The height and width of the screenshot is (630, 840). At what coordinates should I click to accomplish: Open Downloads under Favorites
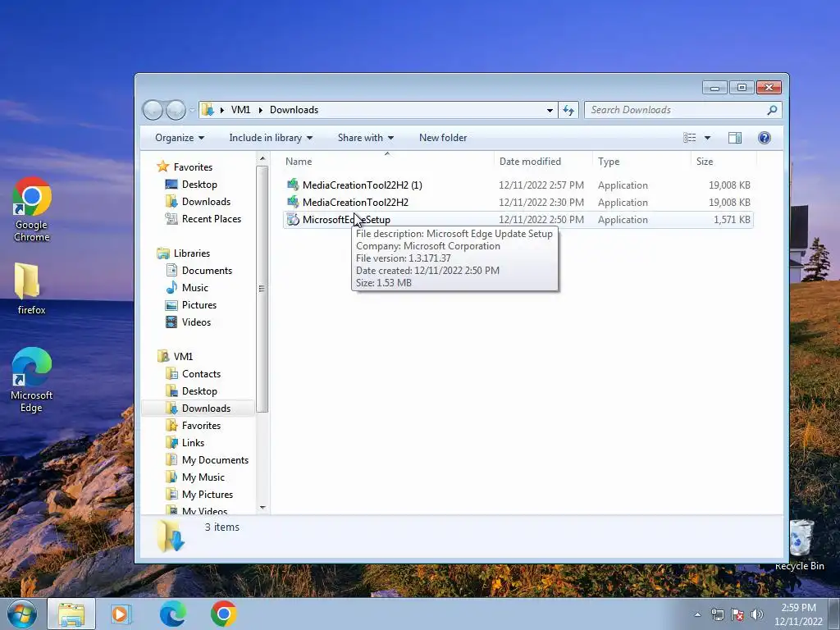(x=206, y=202)
